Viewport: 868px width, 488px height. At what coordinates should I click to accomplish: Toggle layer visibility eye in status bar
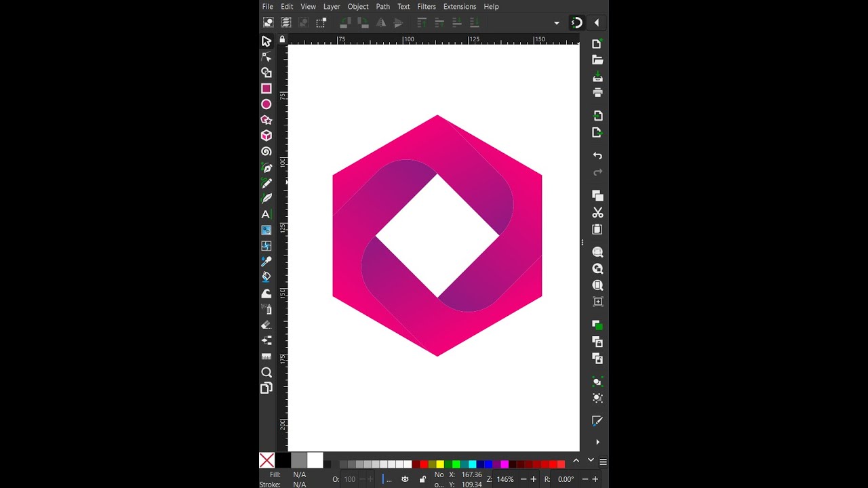(405, 479)
